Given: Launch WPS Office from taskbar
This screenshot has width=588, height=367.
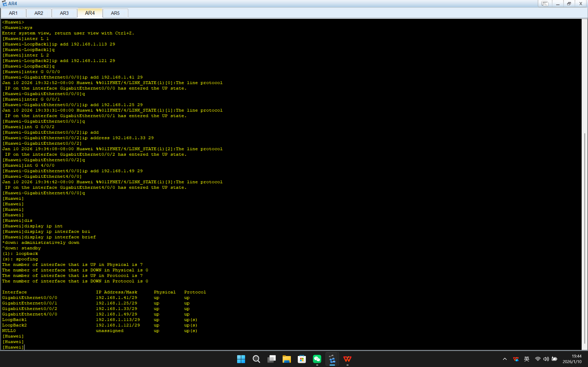Looking at the screenshot, I should [x=347, y=359].
